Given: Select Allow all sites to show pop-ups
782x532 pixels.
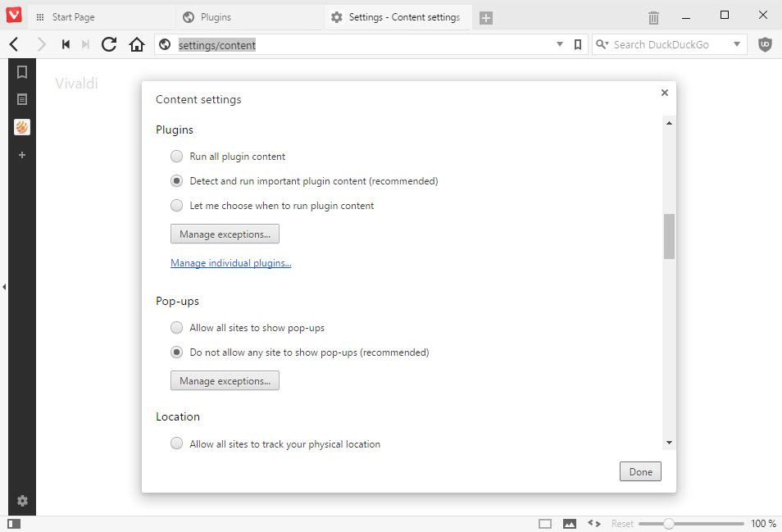Looking at the screenshot, I should point(176,327).
